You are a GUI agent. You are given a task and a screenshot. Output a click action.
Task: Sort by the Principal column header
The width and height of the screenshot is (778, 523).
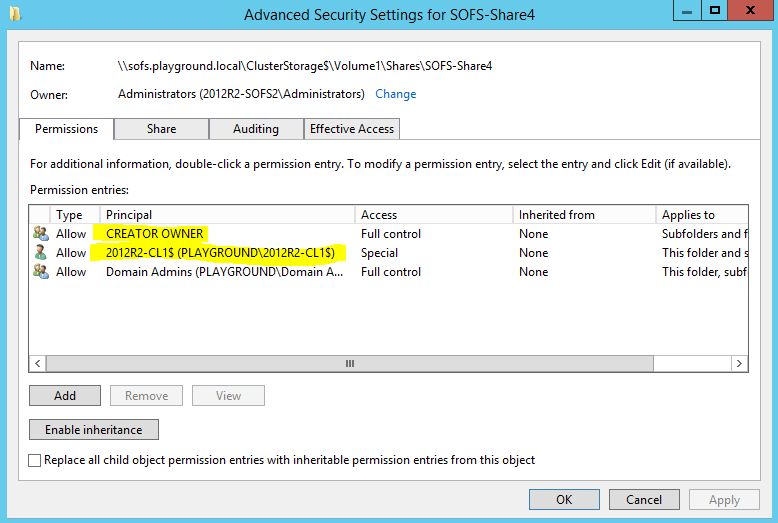click(228, 215)
